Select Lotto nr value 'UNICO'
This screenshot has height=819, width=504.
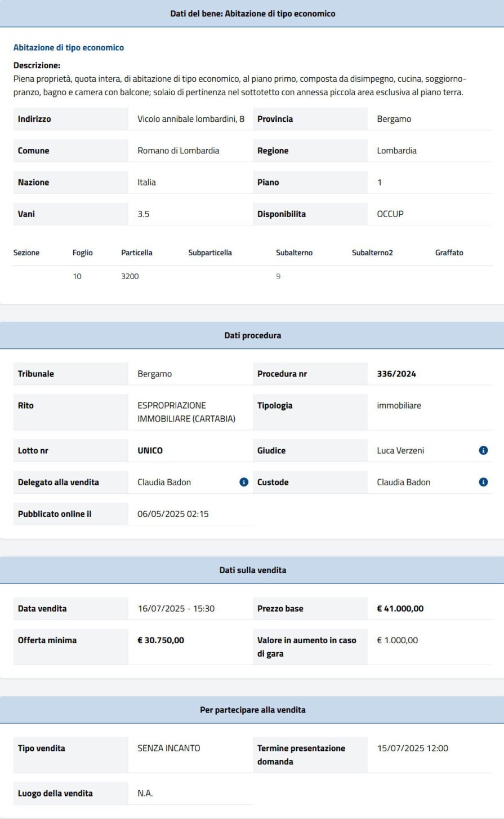pyautogui.click(x=150, y=450)
